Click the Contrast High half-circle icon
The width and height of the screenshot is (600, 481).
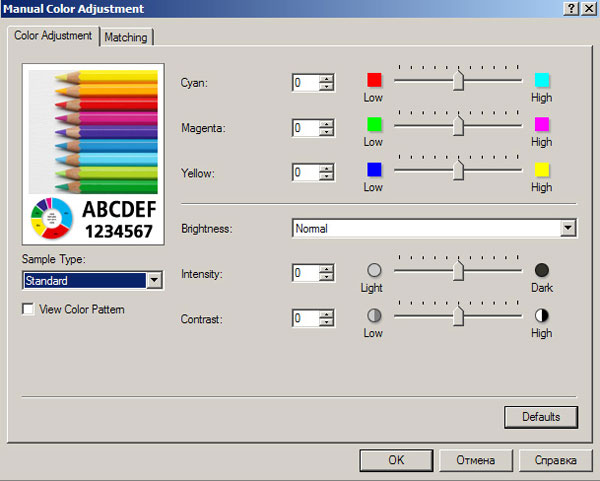[542, 315]
